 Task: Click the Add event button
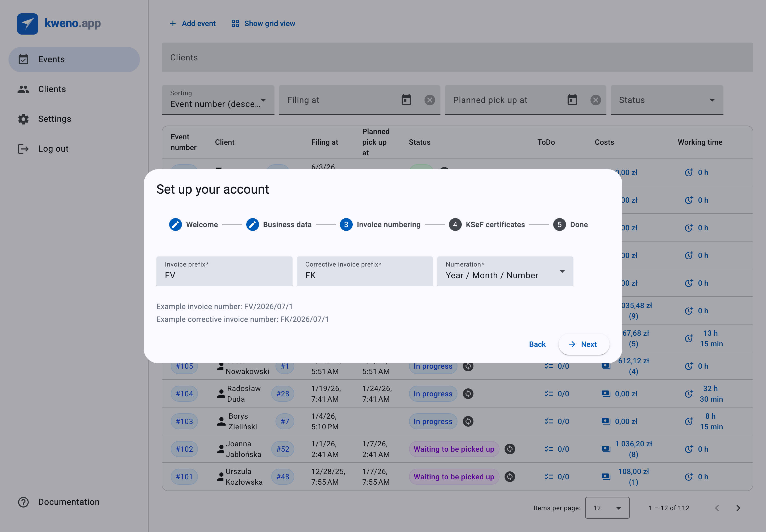click(192, 23)
